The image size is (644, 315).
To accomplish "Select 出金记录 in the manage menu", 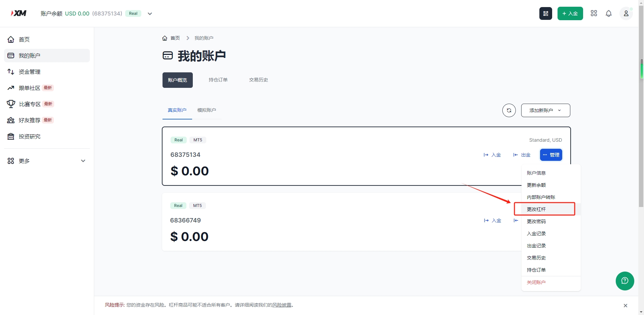I will tap(551, 246).
